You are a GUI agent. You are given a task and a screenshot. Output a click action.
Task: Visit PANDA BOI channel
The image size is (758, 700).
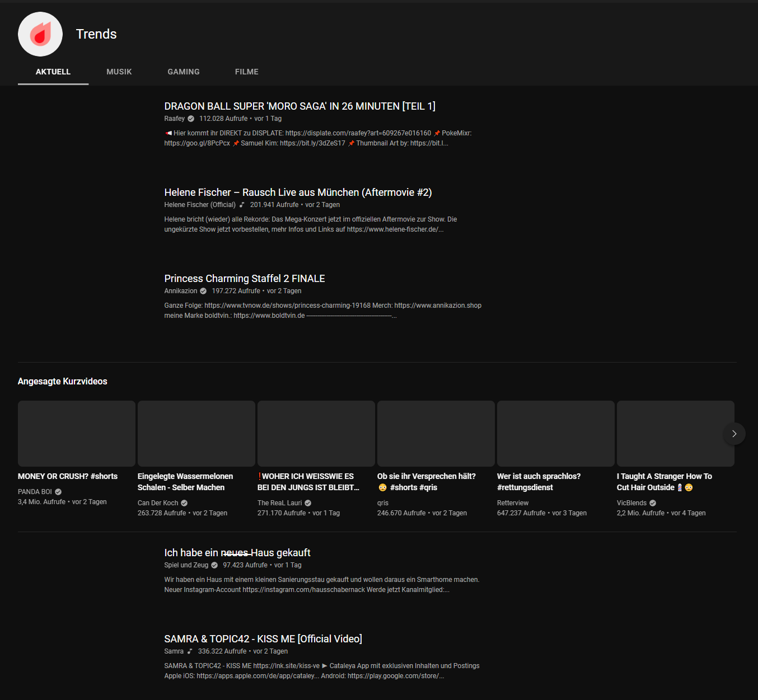pyautogui.click(x=35, y=492)
